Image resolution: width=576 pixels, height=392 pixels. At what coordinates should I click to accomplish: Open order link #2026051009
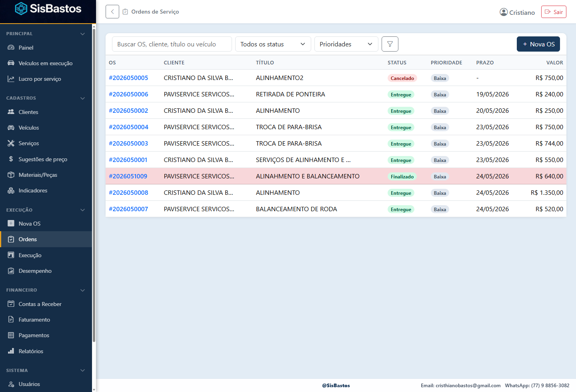click(x=128, y=176)
